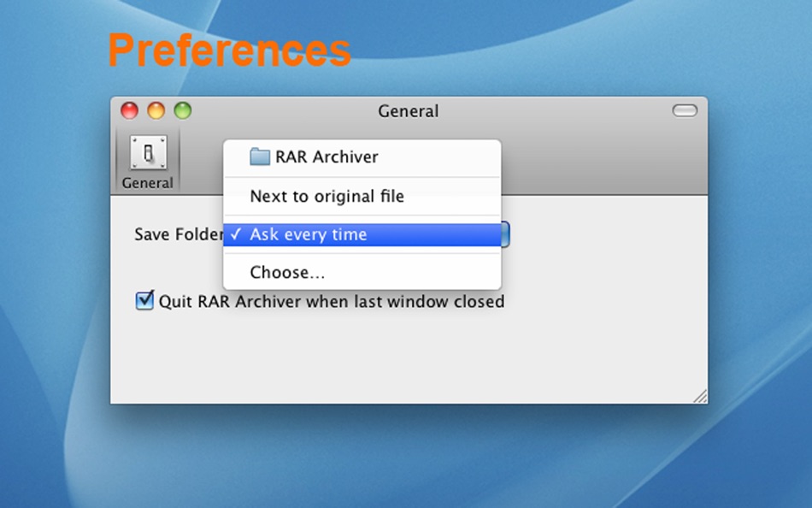Click the 'General' window title text

[x=408, y=111]
